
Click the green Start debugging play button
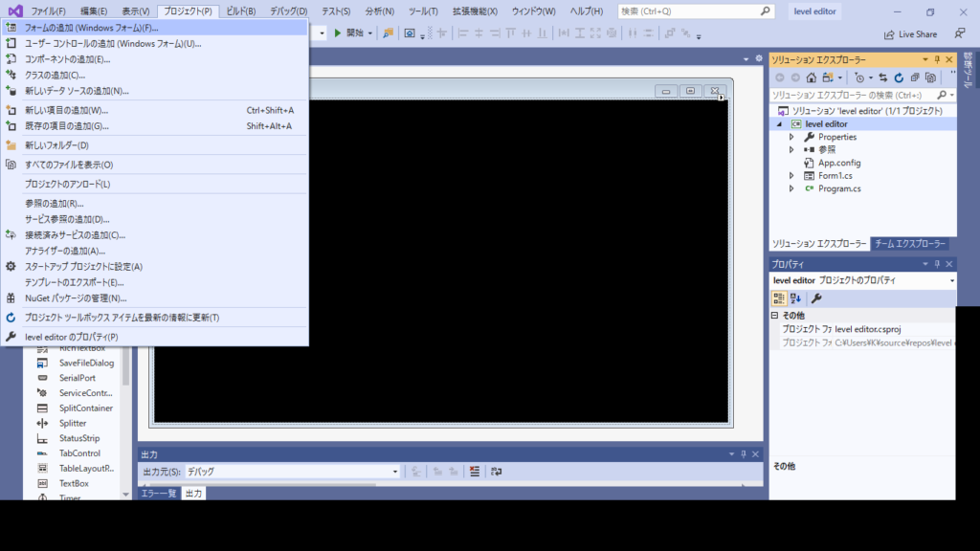[x=338, y=33]
